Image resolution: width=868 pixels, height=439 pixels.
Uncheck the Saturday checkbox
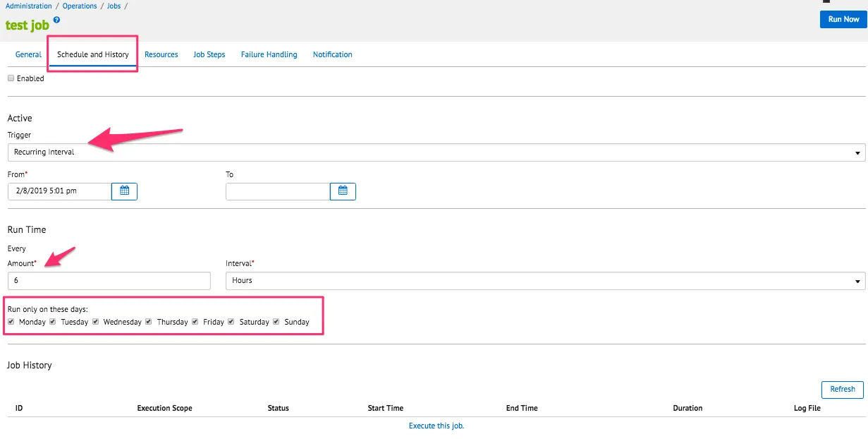click(x=231, y=322)
